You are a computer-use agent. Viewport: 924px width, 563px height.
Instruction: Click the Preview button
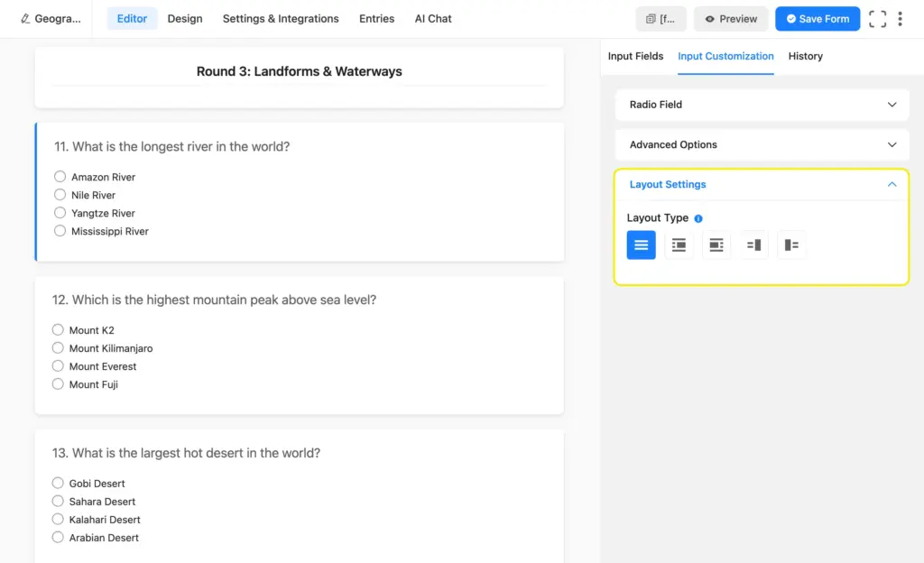coord(731,19)
